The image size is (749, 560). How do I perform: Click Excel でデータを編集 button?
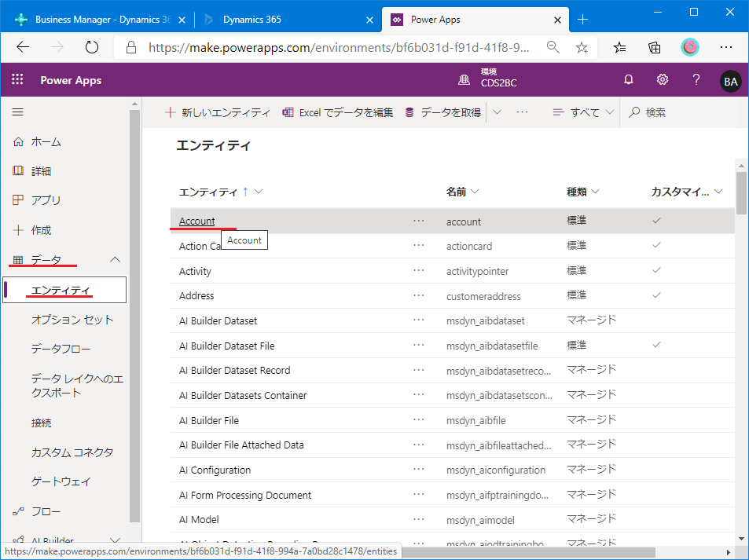click(338, 112)
